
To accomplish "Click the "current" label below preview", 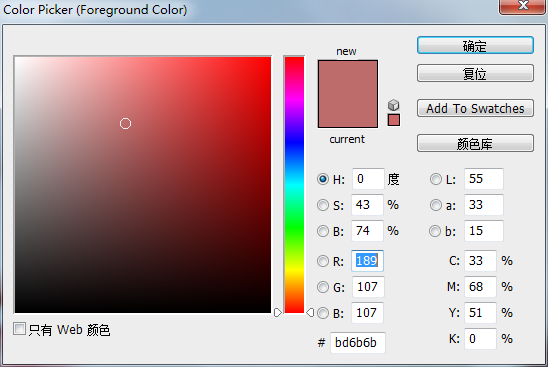I will coord(347,139).
